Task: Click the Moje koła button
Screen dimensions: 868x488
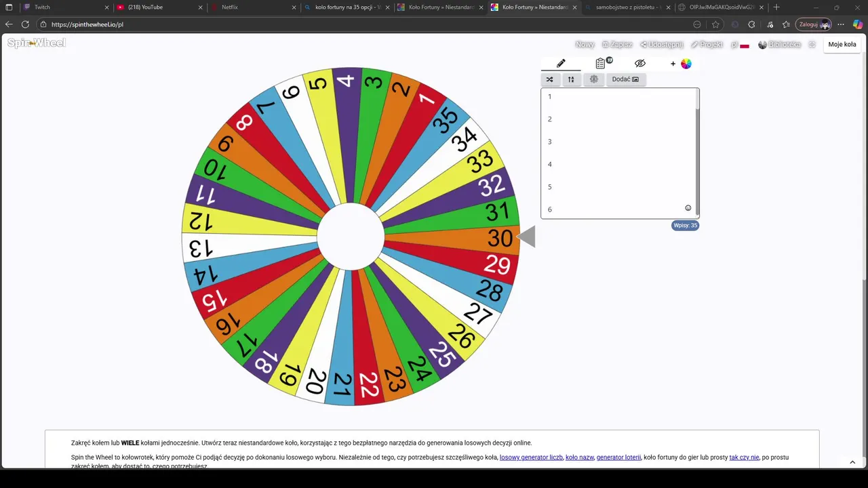Action: [842, 44]
